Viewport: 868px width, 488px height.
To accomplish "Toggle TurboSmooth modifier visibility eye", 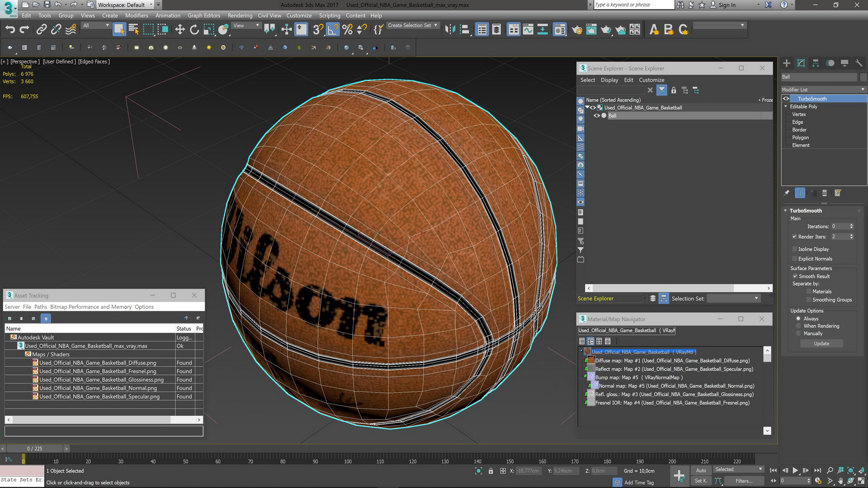I will [786, 99].
